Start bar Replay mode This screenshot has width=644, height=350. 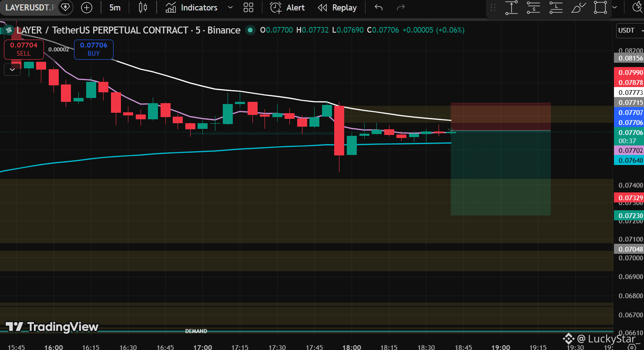337,7
